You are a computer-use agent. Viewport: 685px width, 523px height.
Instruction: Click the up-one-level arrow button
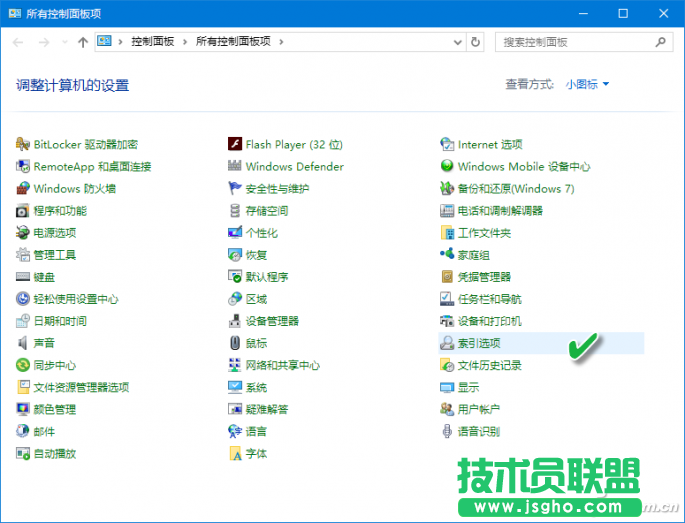coord(82,42)
